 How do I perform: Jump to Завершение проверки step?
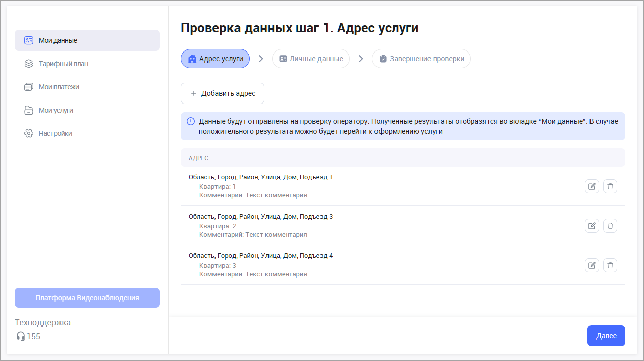pos(421,59)
